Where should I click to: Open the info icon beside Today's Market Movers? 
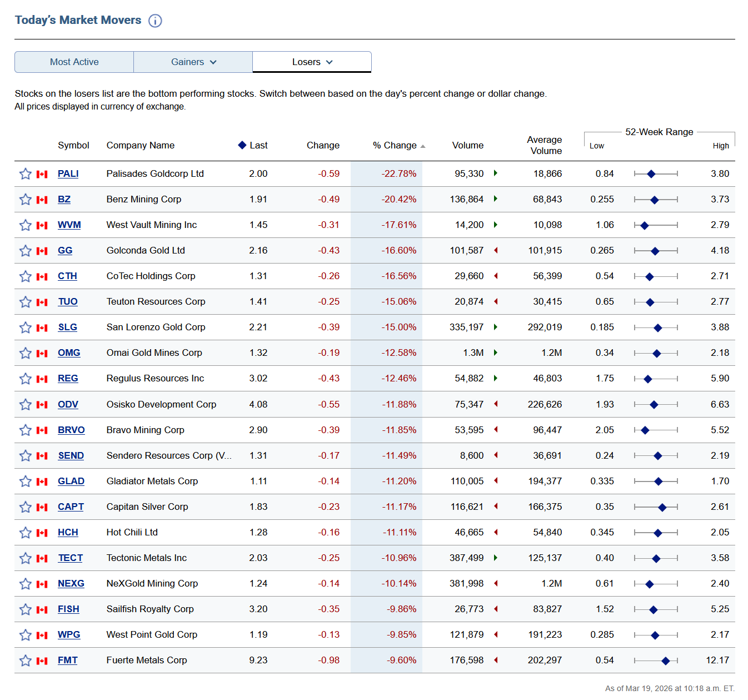[155, 21]
